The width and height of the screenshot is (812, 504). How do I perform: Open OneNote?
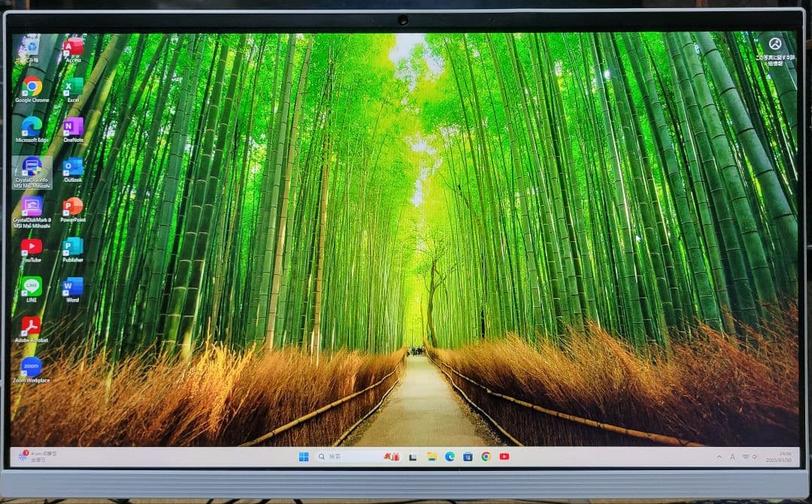tap(71, 128)
